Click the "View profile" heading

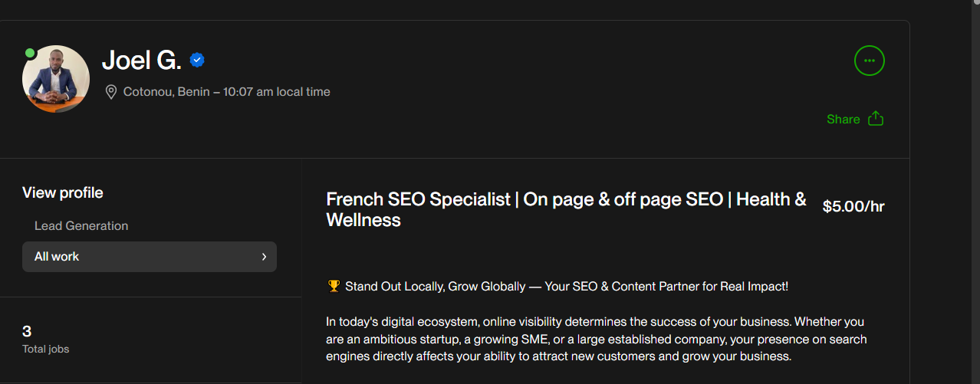pos(63,193)
